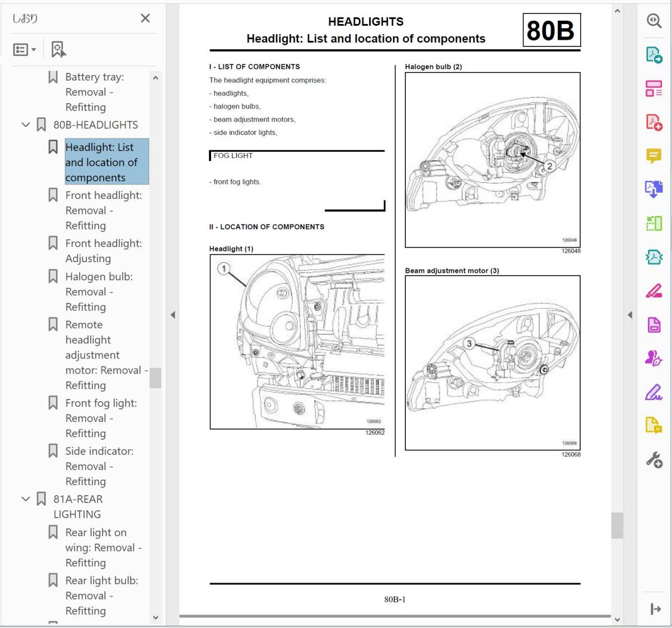
Task: Open the Redact tool with pink marker
Action: click(x=654, y=291)
